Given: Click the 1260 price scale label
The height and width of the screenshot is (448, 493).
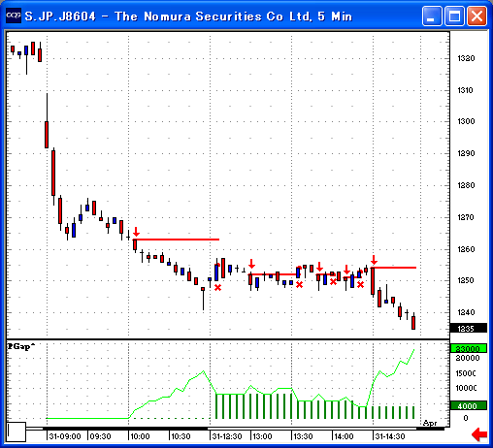Looking at the screenshot, I should [x=466, y=249].
